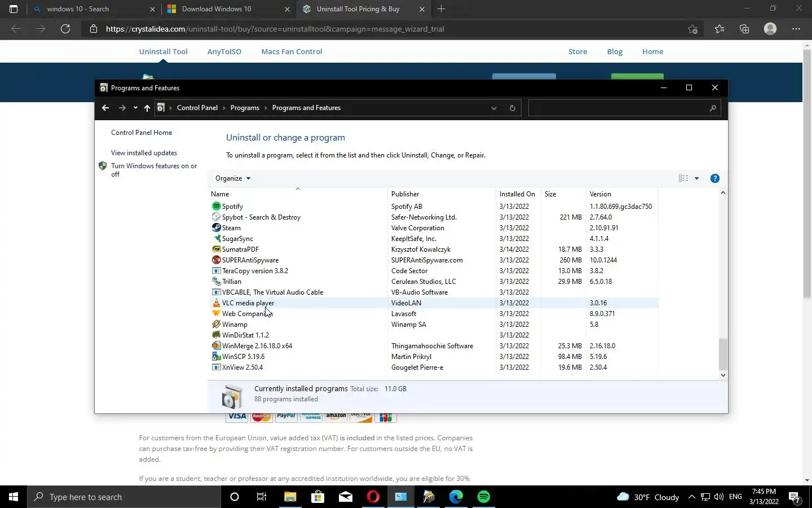Image resolution: width=812 pixels, height=508 pixels.
Task: Select the WinMerge program icon
Action: [x=216, y=346]
